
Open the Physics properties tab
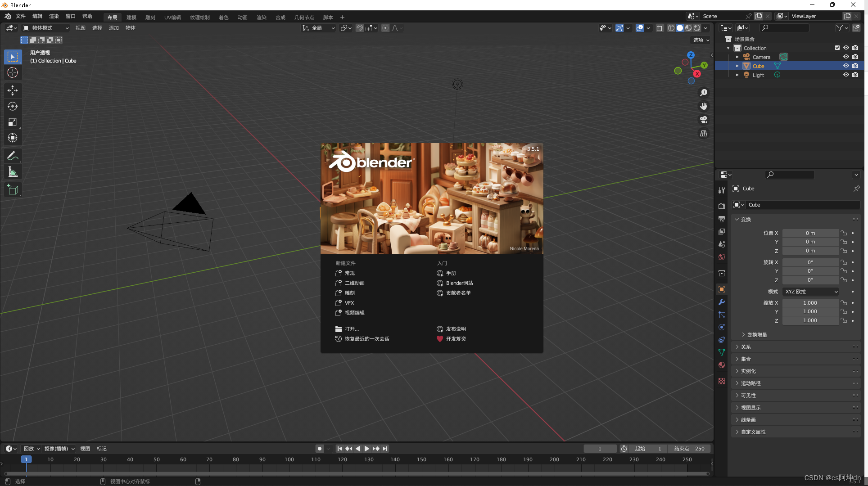coord(722,327)
